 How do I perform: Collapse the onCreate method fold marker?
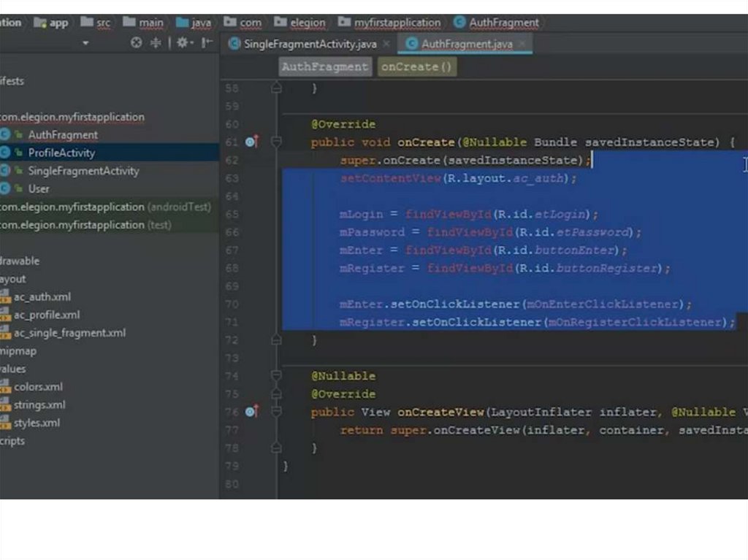coord(276,142)
